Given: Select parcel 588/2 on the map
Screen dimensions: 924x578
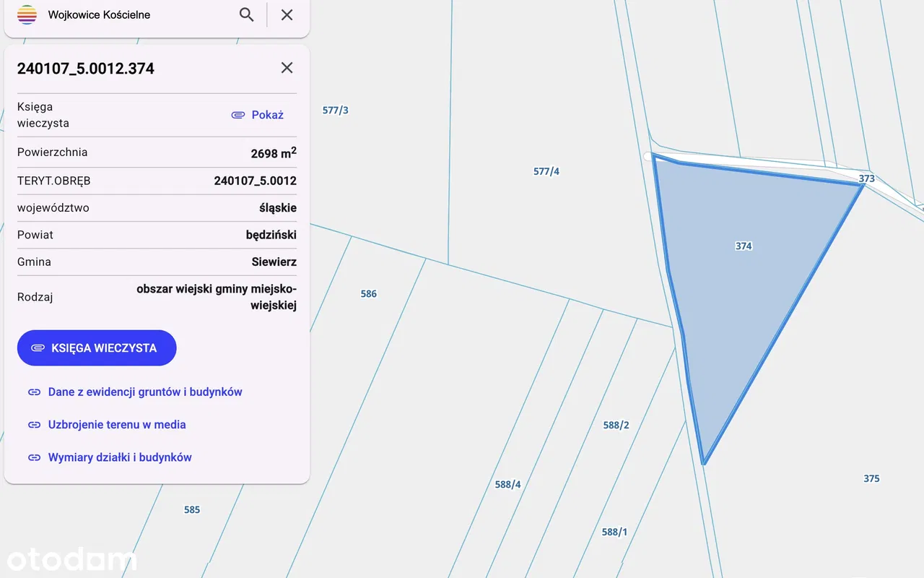Looking at the screenshot, I should point(616,426).
